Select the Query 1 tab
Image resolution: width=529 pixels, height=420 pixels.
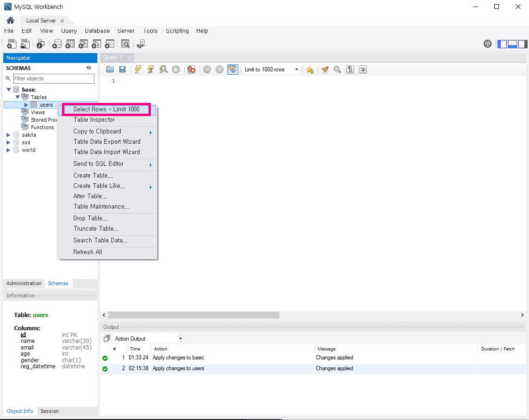[x=113, y=57]
